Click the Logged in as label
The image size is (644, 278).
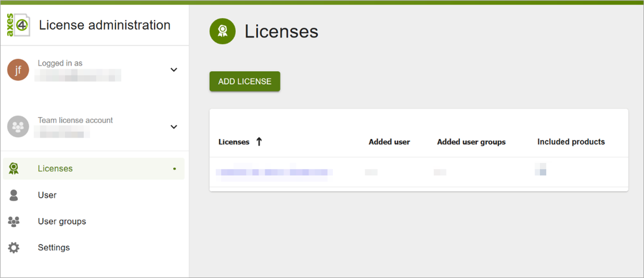tap(60, 63)
